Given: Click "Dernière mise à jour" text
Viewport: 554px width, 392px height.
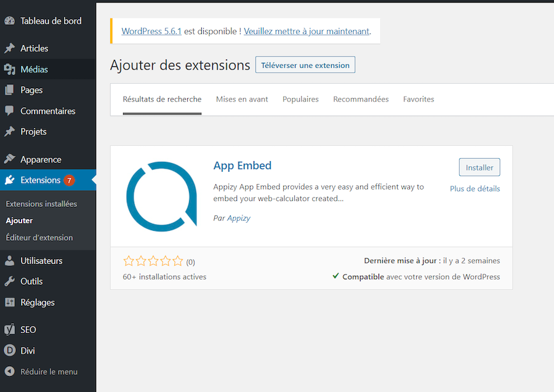Looking at the screenshot, I should click(403, 261).
